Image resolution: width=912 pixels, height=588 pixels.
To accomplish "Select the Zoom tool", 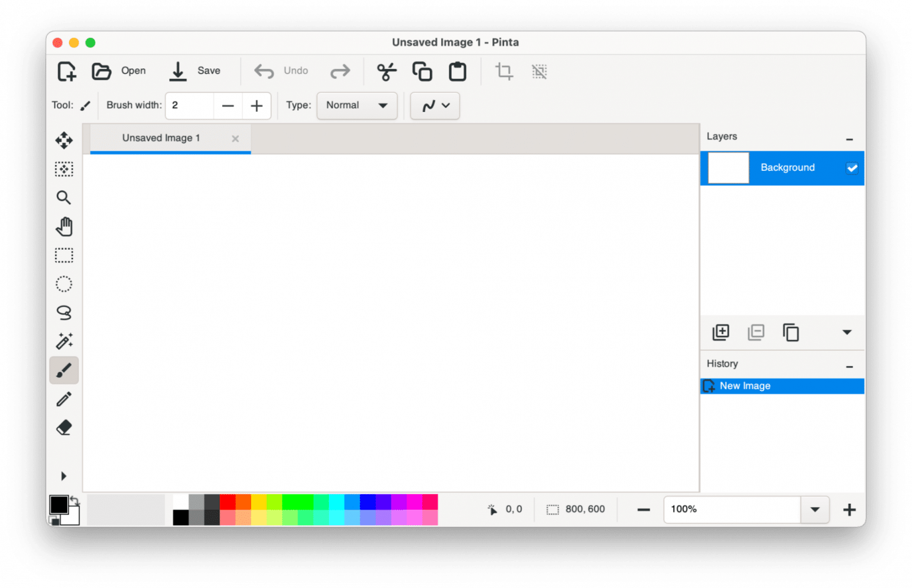I will pyautogui.click(x=64, y=198).
